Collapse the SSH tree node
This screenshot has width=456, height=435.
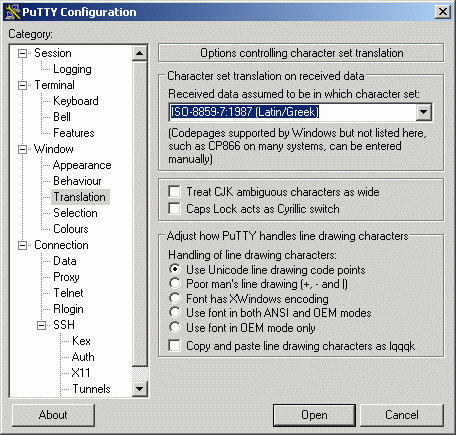[x=42, y=325]
